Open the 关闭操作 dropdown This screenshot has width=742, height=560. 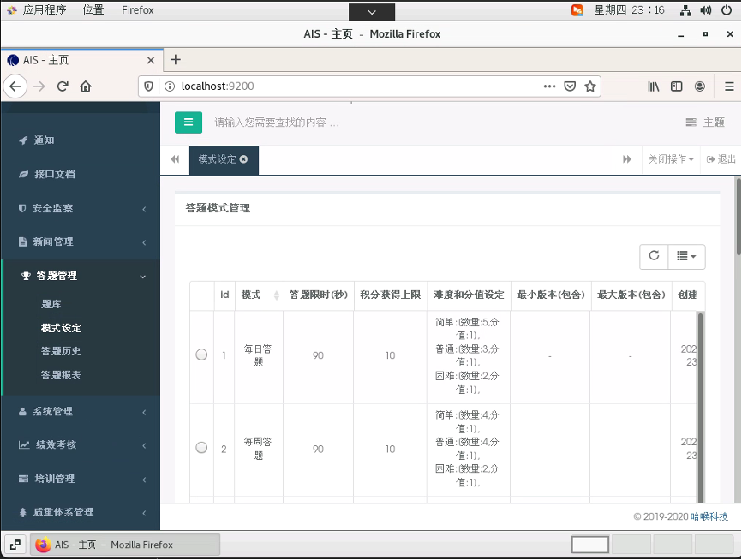(671, 159)
